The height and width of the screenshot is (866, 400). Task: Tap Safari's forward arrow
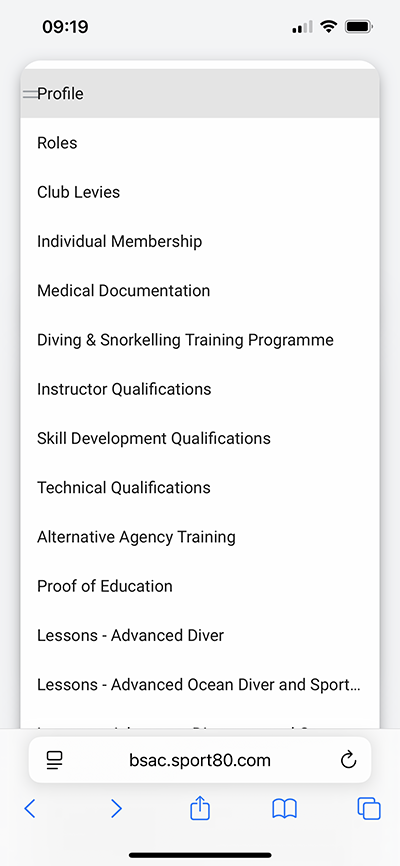tap(116, 809)
